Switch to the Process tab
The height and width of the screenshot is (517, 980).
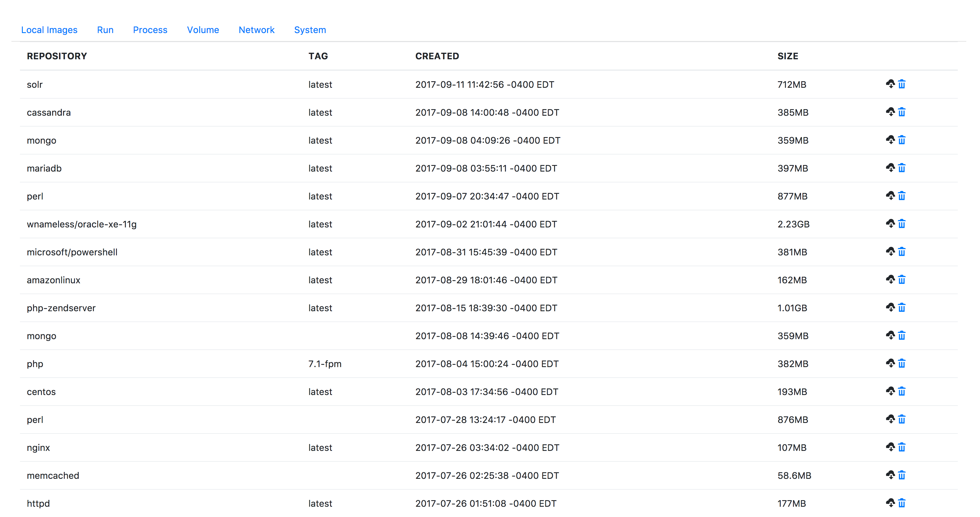pos(150,30)
